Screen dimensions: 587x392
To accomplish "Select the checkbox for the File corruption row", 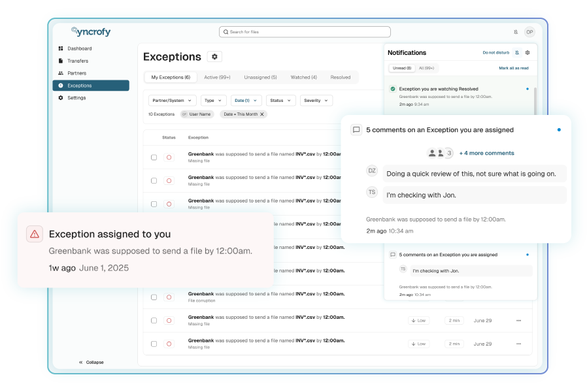I will coord(154,297).
